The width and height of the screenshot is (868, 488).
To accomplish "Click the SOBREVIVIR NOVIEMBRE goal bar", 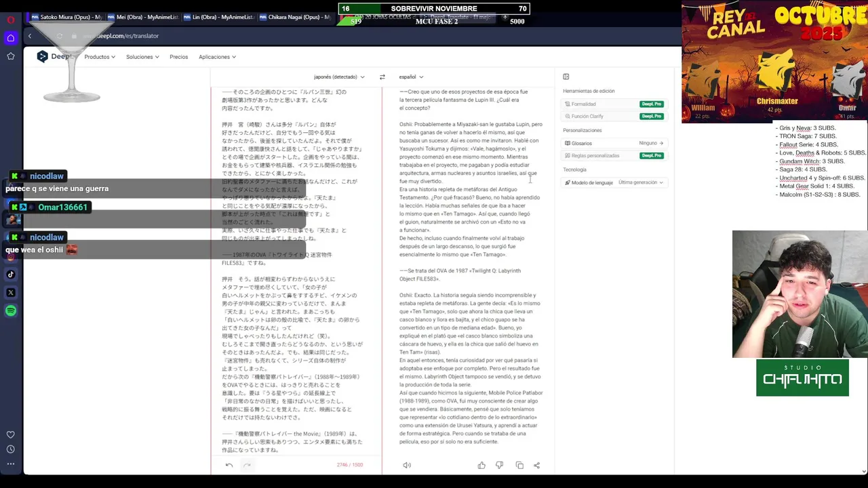I will click(434, 9).
